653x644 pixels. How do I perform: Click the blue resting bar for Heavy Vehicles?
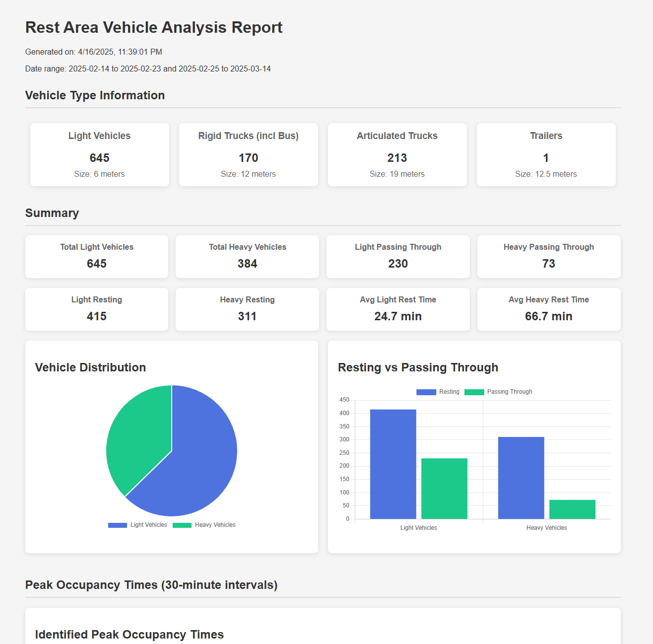tap(521, 478)
